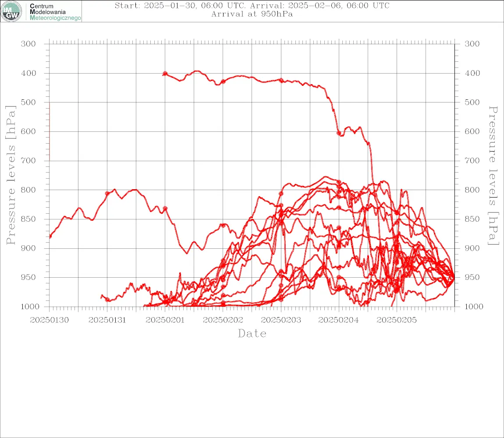Click the x-axis date label 20250131
Screen dimensions: 504x438
point(107,320)
